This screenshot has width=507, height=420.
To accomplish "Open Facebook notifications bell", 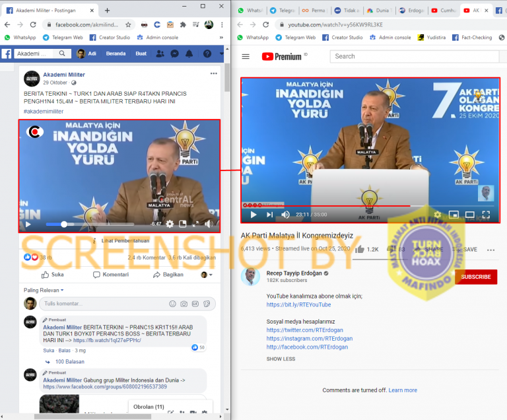I will 189,53.
